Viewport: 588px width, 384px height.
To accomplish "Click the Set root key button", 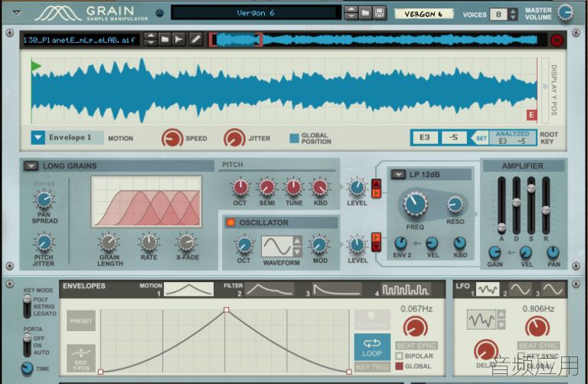I will [480, 138].
